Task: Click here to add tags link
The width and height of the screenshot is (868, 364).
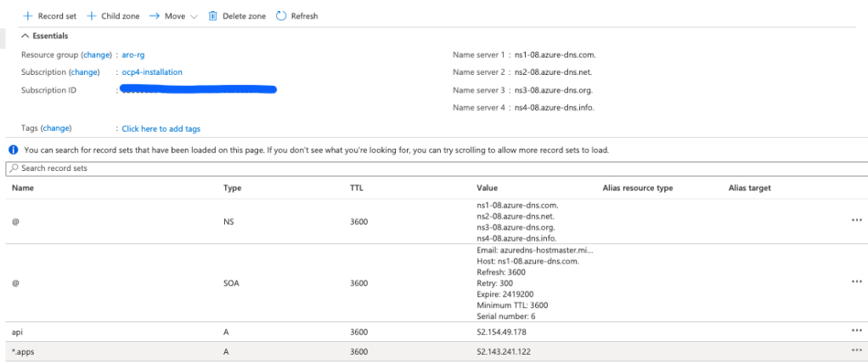Action: coord(161,128)
